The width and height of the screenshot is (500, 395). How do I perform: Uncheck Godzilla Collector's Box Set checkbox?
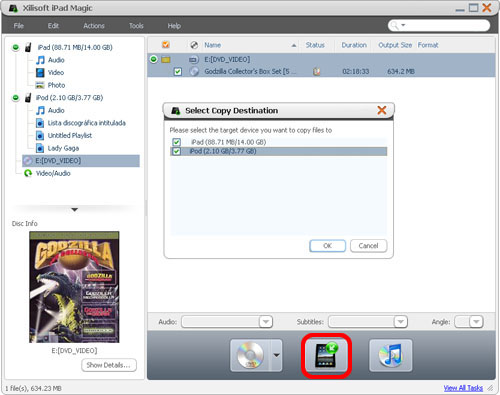pyautogui.click(x=178, y=71)
